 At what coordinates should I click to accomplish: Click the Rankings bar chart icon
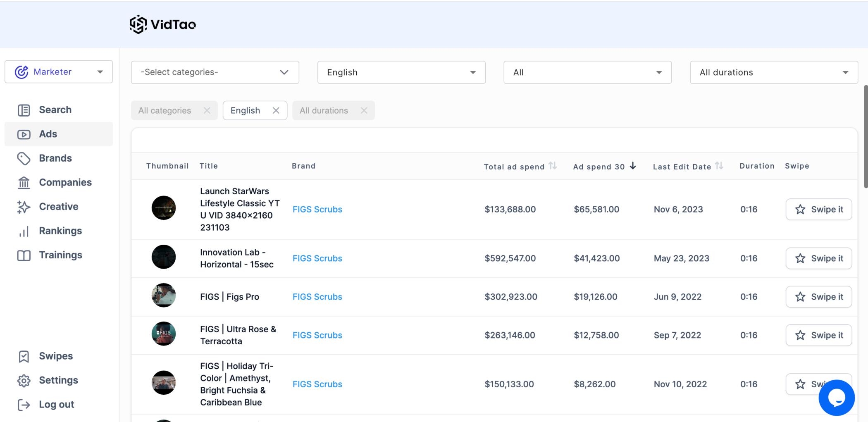24,231
